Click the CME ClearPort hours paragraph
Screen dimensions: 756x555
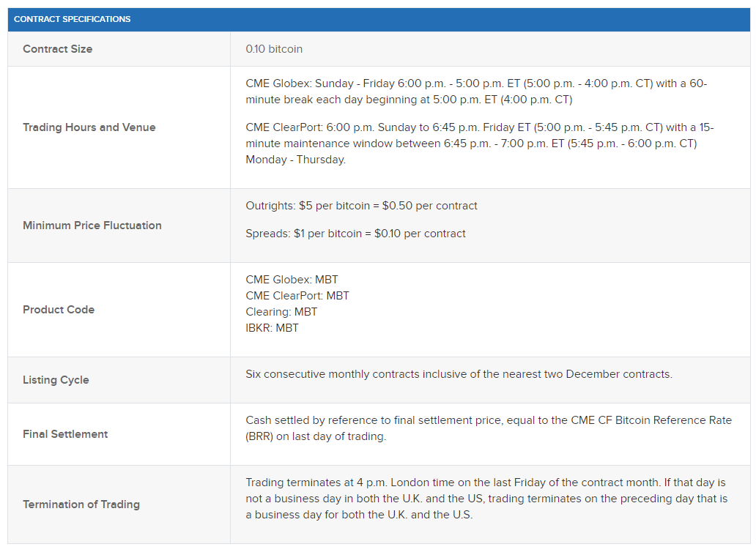click(x=480, y=144)
